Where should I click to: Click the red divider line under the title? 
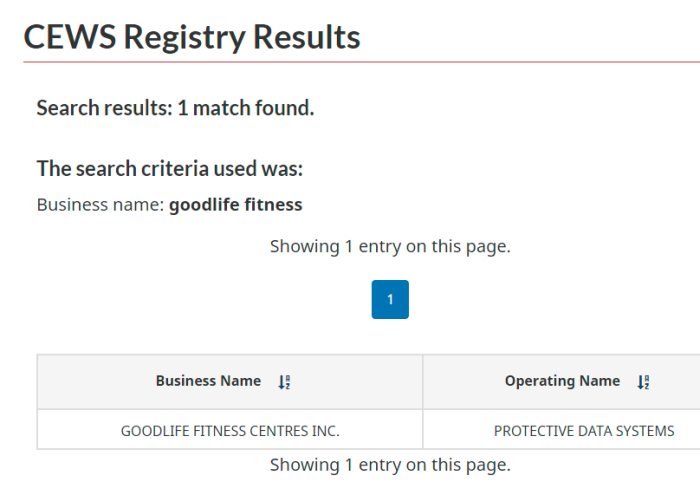(x=362, y=62)
